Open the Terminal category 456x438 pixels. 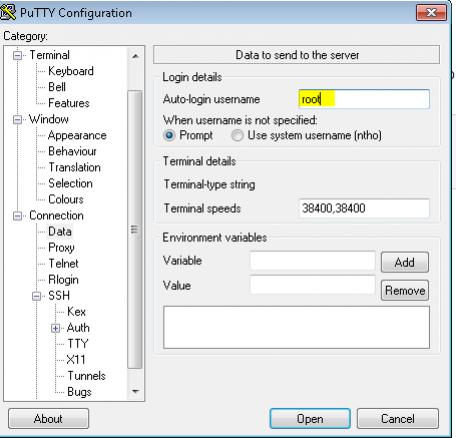(50, 55)
